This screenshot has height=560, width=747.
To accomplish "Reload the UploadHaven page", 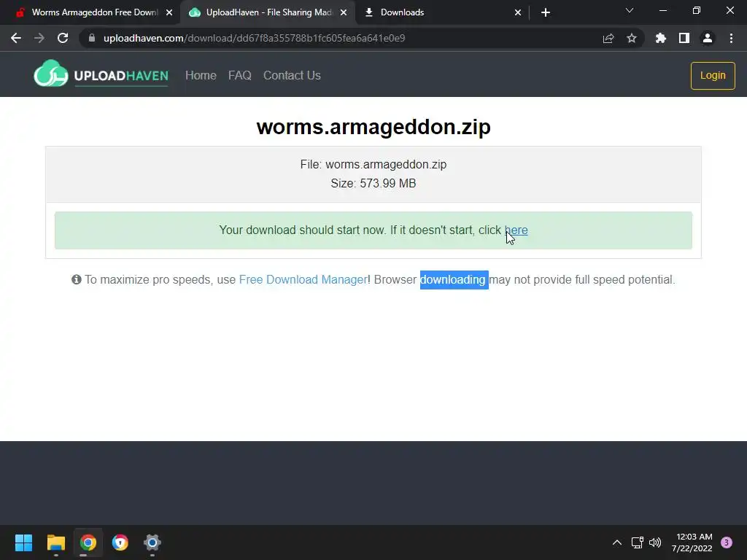I will 63,38.
